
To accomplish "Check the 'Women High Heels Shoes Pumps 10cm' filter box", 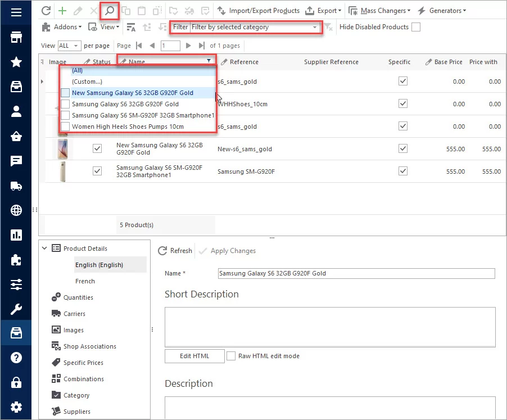I will pos(65,127).
